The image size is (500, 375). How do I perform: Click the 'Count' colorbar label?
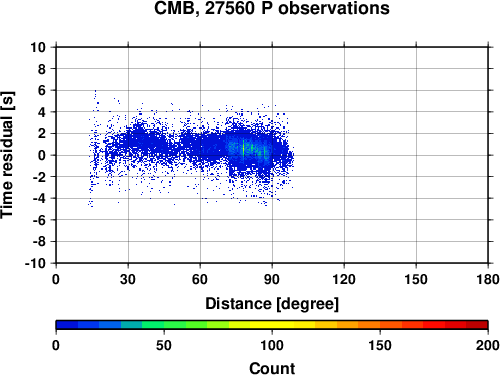[x=272, y=368]
